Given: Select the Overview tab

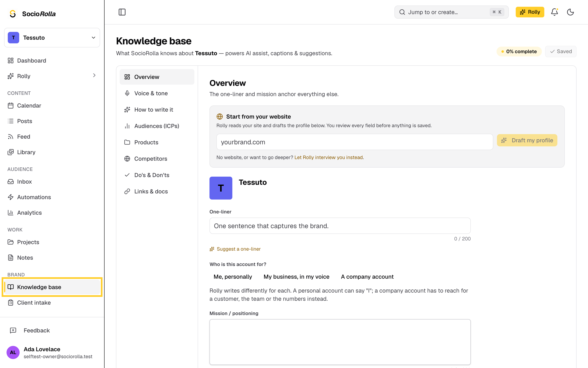Looking at the screenshot, I should 157,77.
